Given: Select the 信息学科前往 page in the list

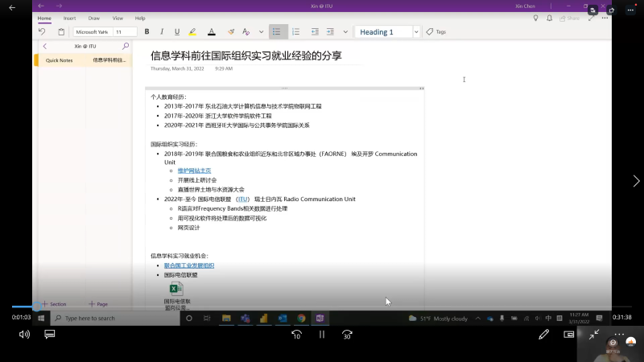Looking at the screenshot, I should coord(109,60).
